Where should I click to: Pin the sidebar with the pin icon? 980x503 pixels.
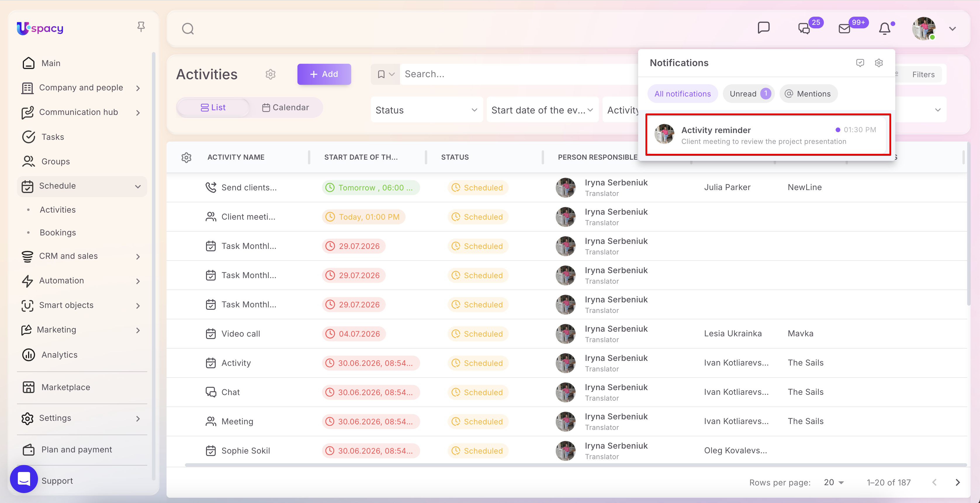pyautogui.click(x=141, y=27)
